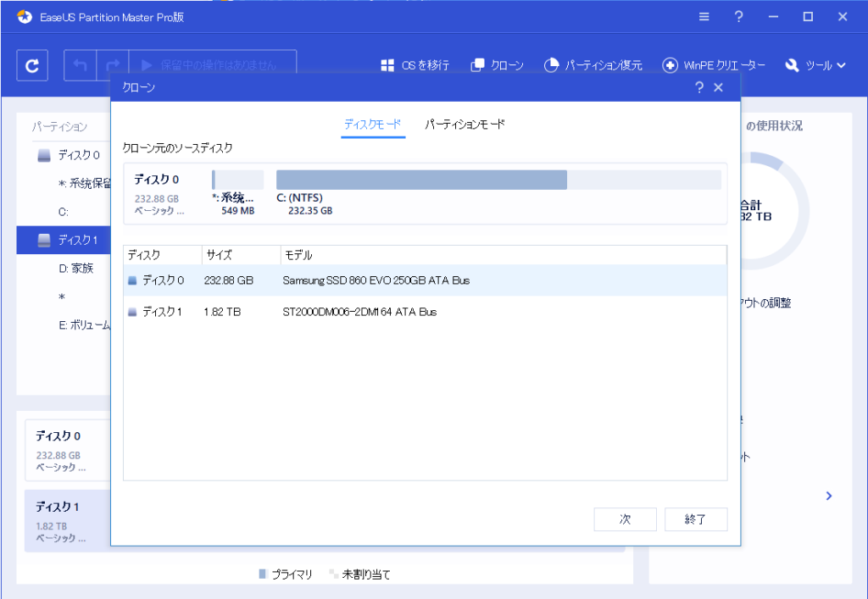Click the WinPE クリエーター plus icon
The image size is (868, 599).
click(670, 65)
